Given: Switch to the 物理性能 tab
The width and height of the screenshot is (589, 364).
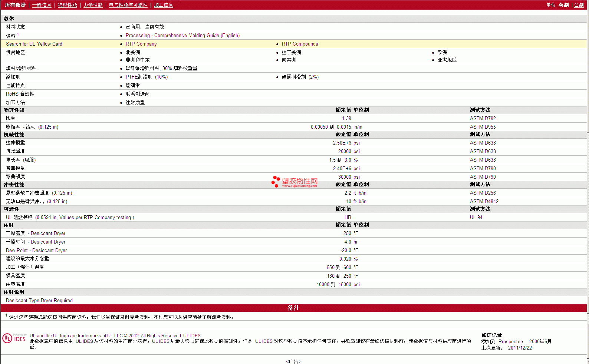Looking at the screenshot, I should point(67,5).
